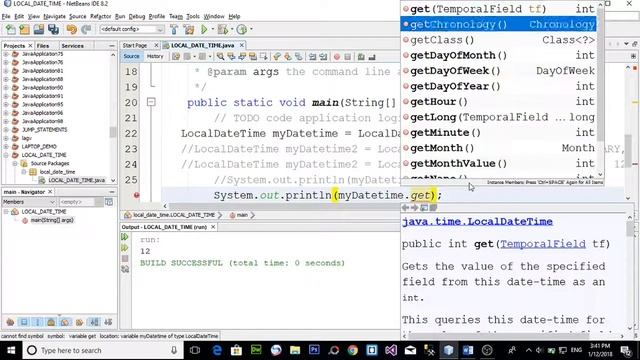Select LOCAL_DATE_TIME.java in project tree

pyautogui.click(x=76, y=180)
